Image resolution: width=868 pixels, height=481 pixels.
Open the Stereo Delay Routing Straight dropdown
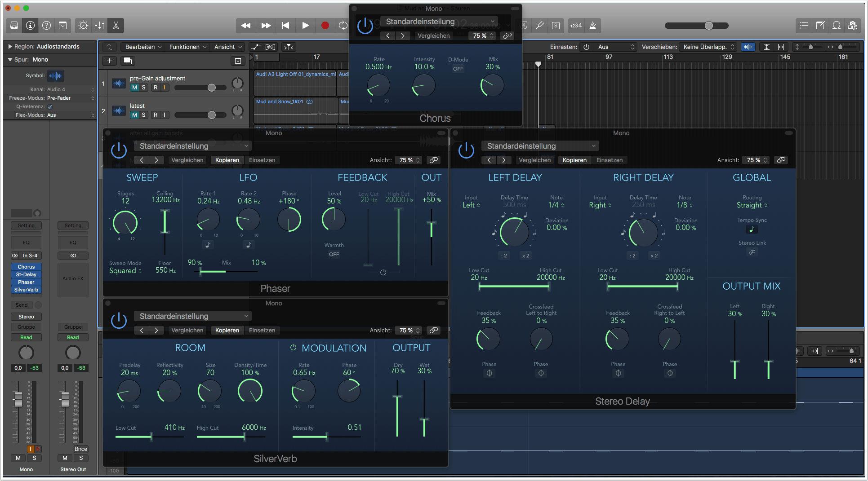(752, 205)
